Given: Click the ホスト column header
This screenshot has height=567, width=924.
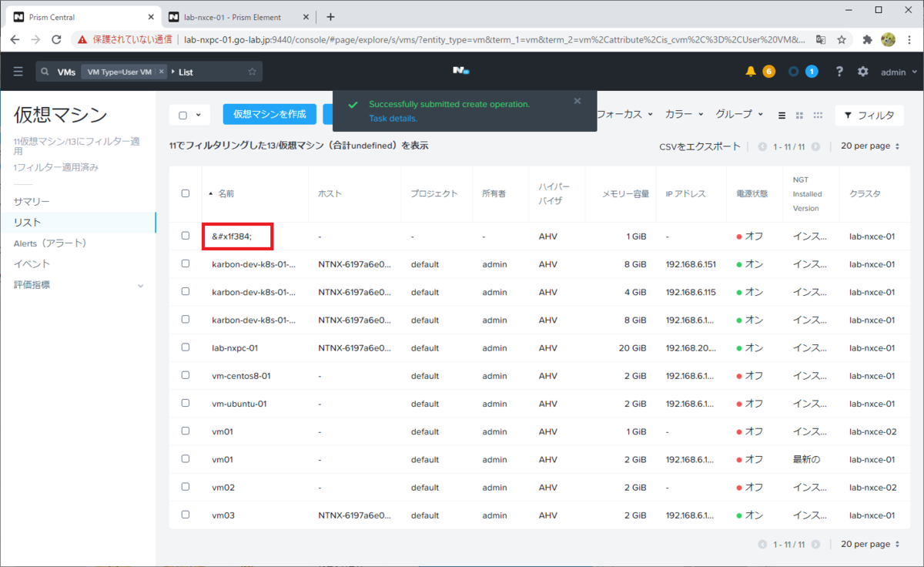Looking at the screenshot, I should click(330, 194).
